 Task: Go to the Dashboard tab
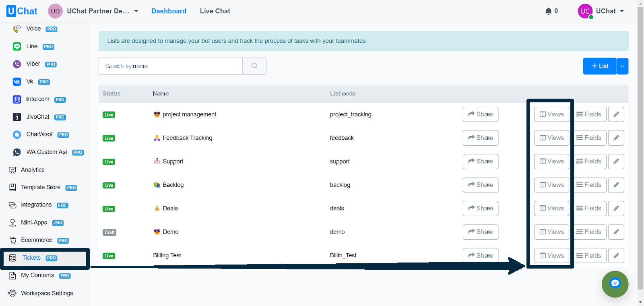click(x=169, y=11)
